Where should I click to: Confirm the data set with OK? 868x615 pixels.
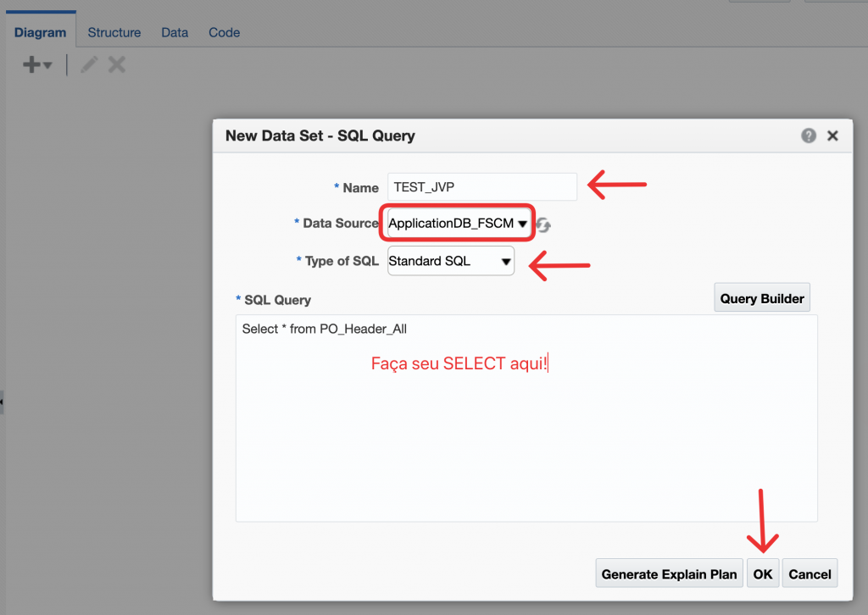(x=763, y=573)
